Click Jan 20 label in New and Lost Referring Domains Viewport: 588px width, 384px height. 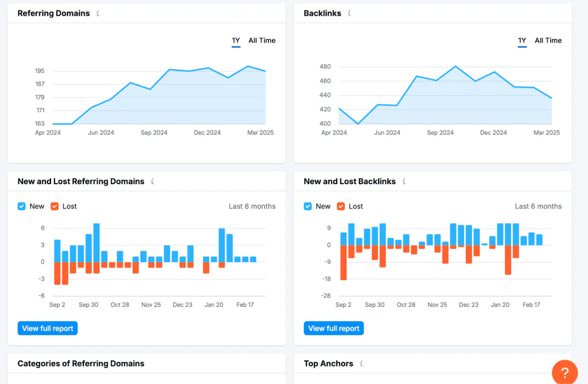(214, 305)
